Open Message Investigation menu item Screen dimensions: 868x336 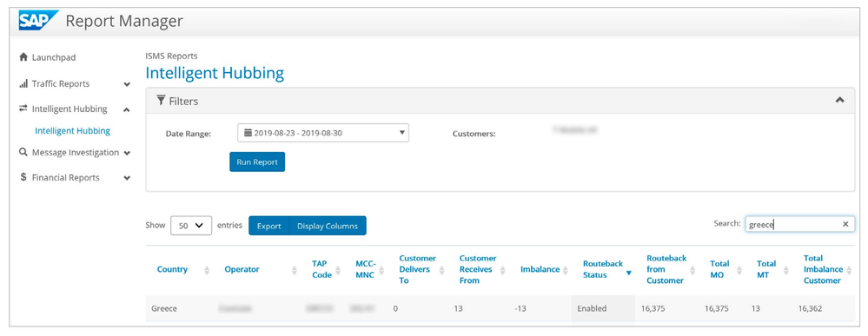(x=76, y=152)
